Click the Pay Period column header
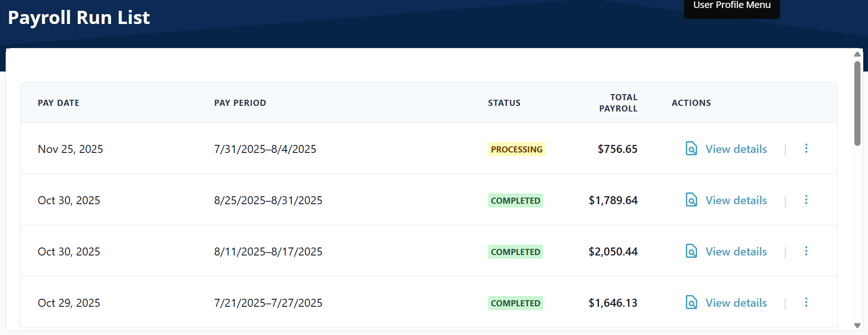Screen dimensions: 868x335 (x=240, y=103)
